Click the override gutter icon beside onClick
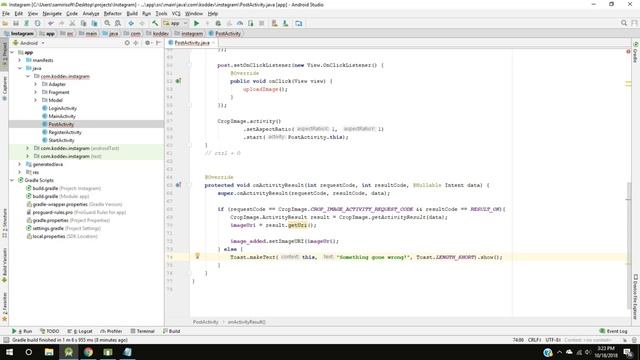The width and height of the screenshot is (640, 360). 178,81
